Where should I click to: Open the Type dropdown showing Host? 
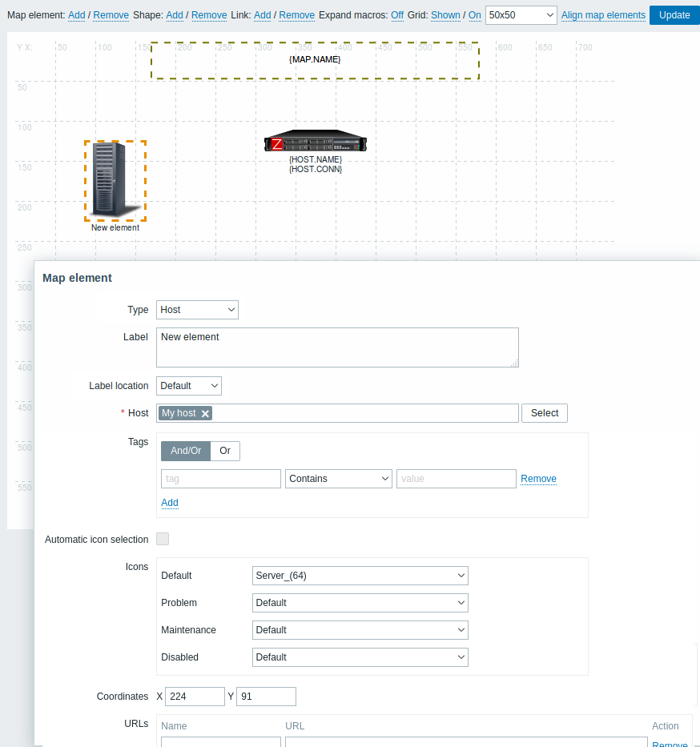click(197, 310)
